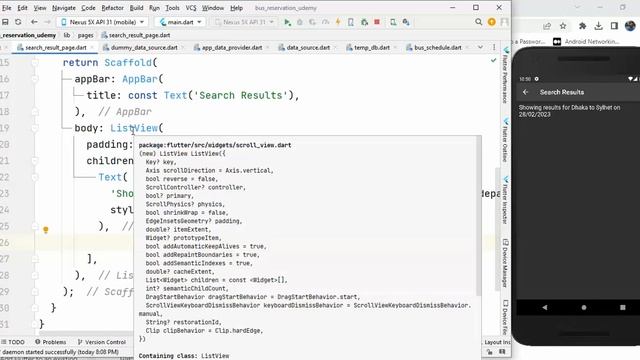
Task: Click 'Scaffold' class name on line 15
Action: click(128, 63)
